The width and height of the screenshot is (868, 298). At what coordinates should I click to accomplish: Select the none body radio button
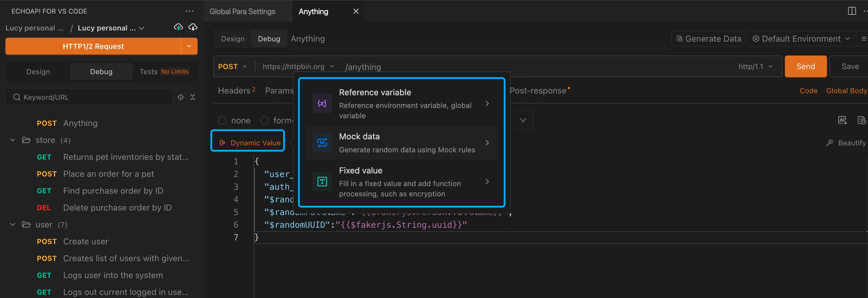[x=222, y=120]
